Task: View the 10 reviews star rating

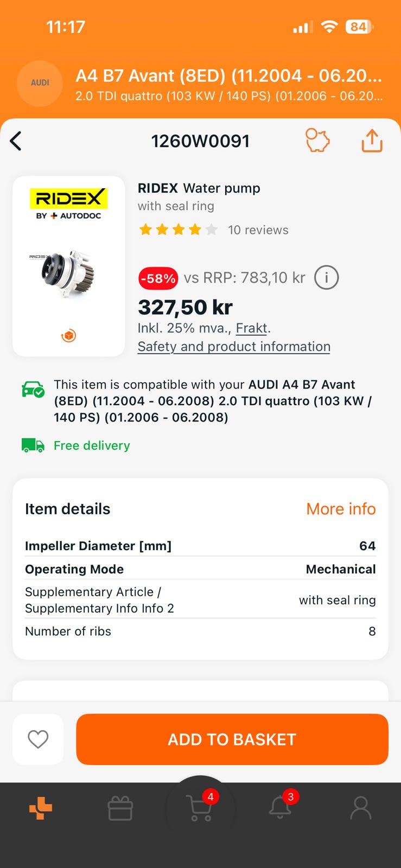Action: pyautogui.click(x=214, y=230)
